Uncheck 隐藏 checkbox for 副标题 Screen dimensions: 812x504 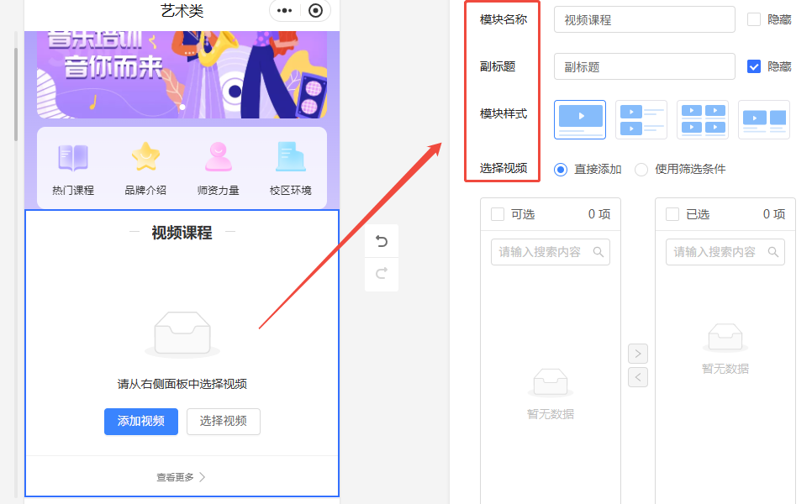coord(754,66)
